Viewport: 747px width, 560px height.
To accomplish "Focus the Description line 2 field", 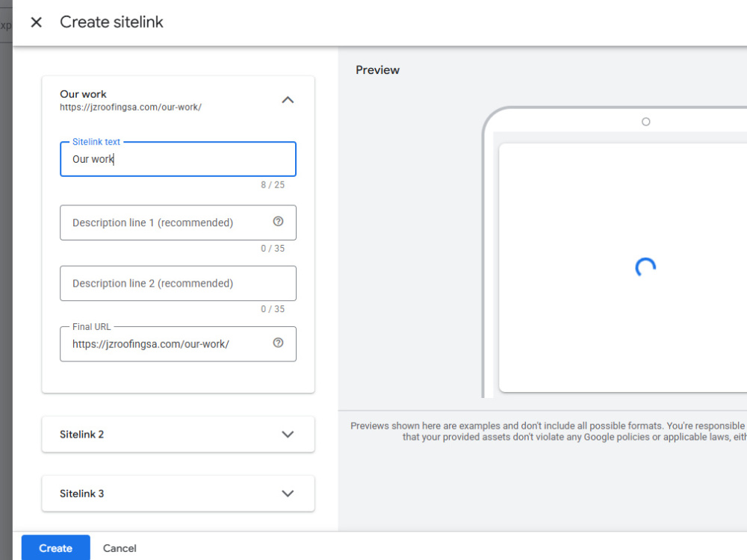I will pos(178,283).
